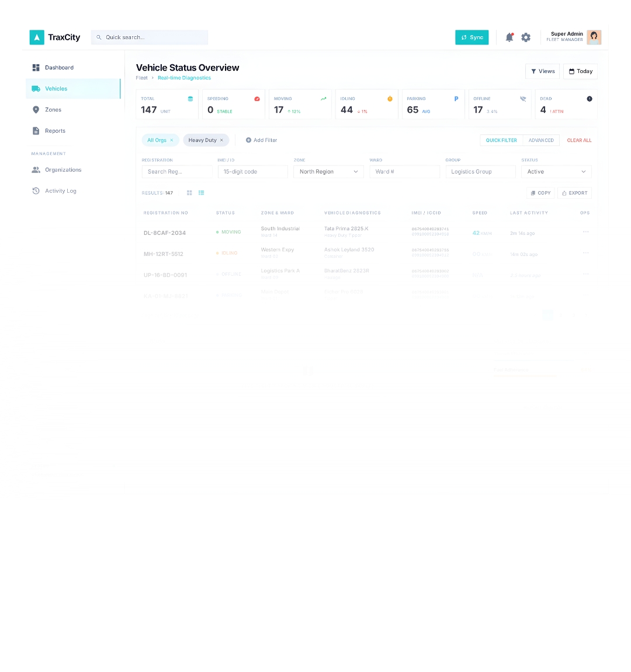Click the Dead alert icon

click(590, 99)
